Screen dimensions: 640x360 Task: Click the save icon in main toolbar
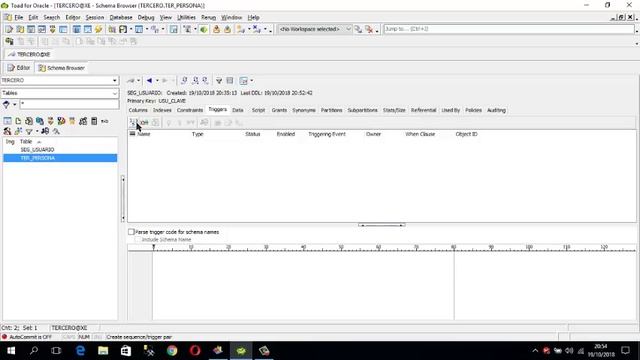pyautogui.click(x=123, y=29)
